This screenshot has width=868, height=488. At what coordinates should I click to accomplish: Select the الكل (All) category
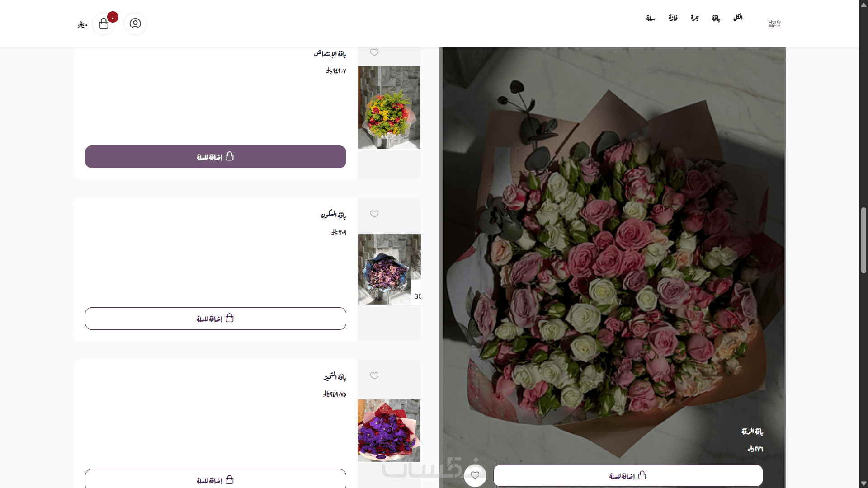738,18
